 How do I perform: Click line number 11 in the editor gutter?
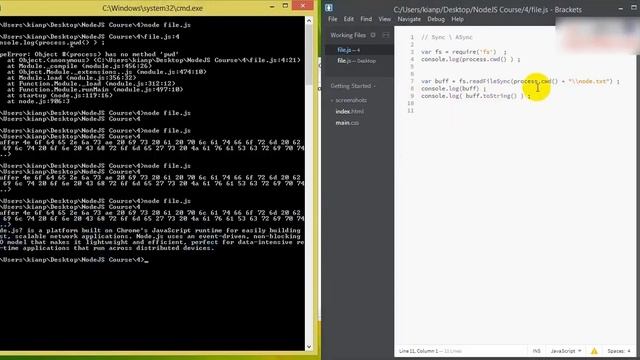click(x=410, y=111)
